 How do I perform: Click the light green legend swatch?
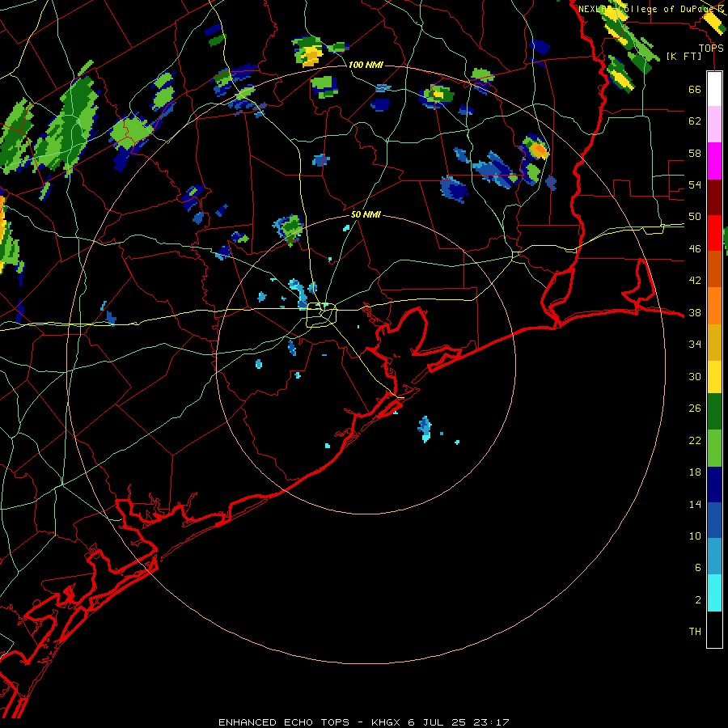(x=714, y=448)
